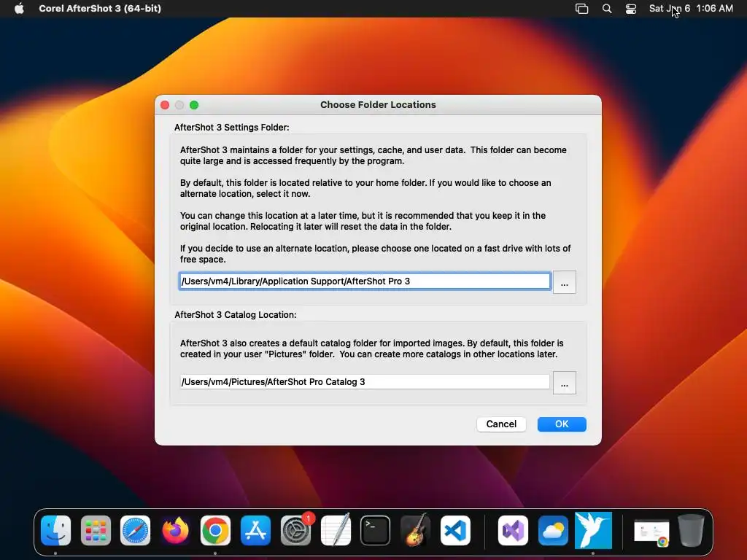Launch Terminal from the dock

tap(376, 530)
